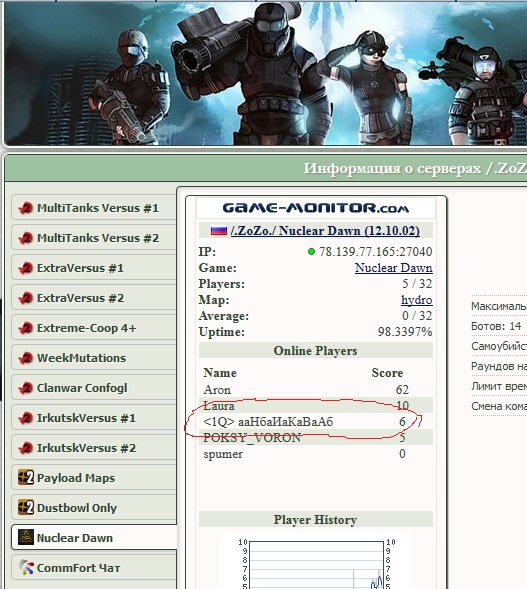Click the Player History header

coord(316,520)
